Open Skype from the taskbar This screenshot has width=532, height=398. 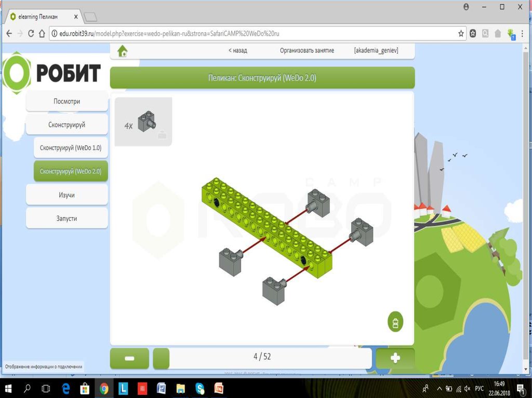point(200,389)
